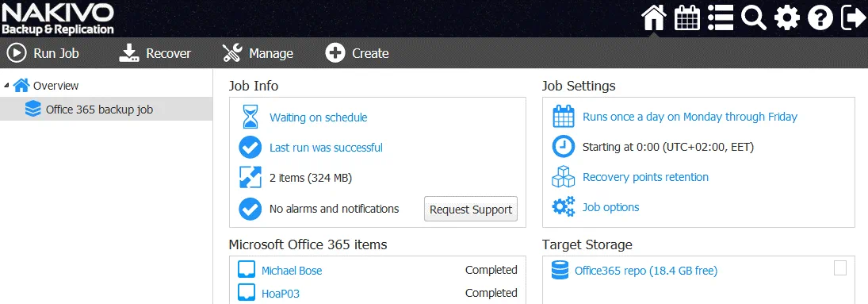Click the Request Support button
Screen dimensions: 868x304
[x=471, y=209]
